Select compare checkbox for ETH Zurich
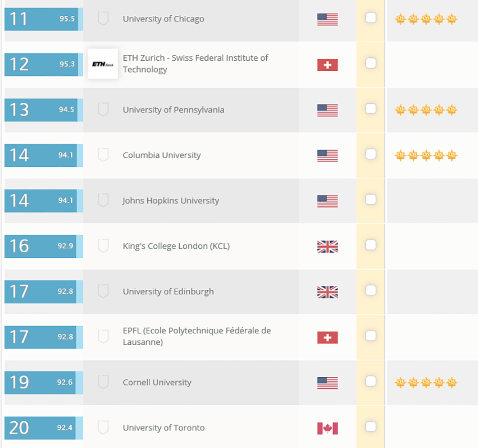The image size is (478, 448). click(x=371, y=63)
